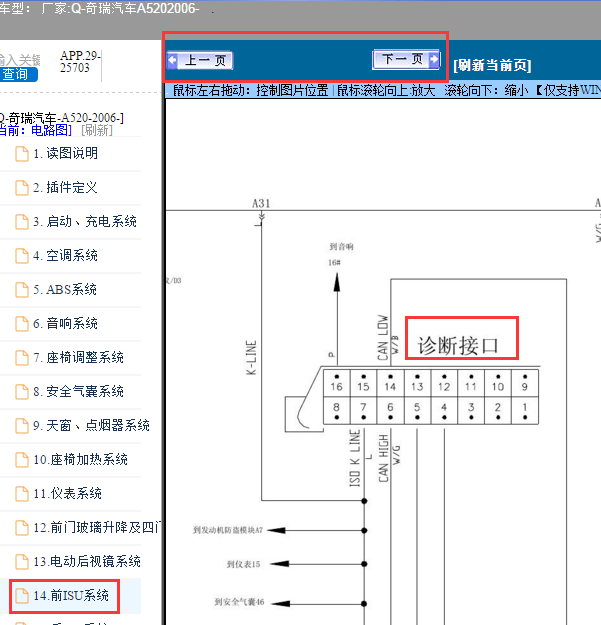Click document icon beside 前门玻璃升降
Image resolution: width=601 pixels, height=625 pixels.
[x=22, y=528]
